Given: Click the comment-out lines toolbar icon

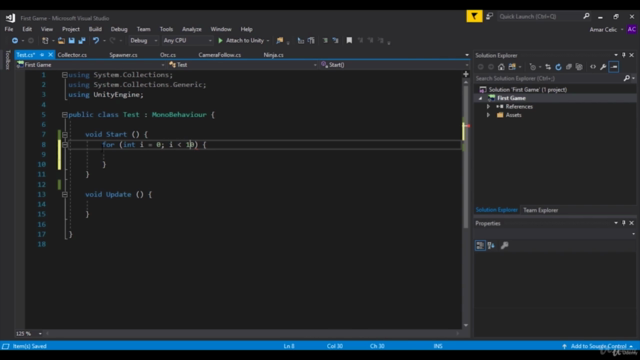Looking at the screenshot, I should (325, 40).
